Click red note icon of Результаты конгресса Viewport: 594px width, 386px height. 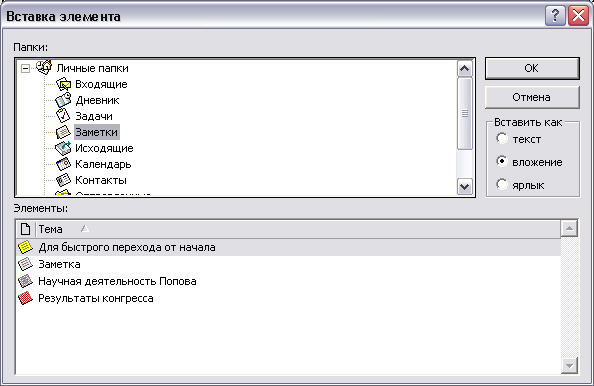tap(25, 298)
